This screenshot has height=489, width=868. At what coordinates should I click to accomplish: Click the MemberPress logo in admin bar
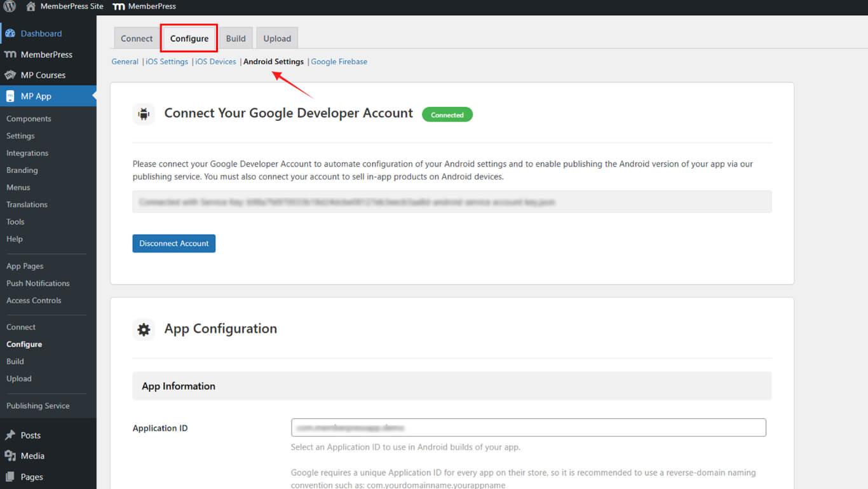click(118, 6)
